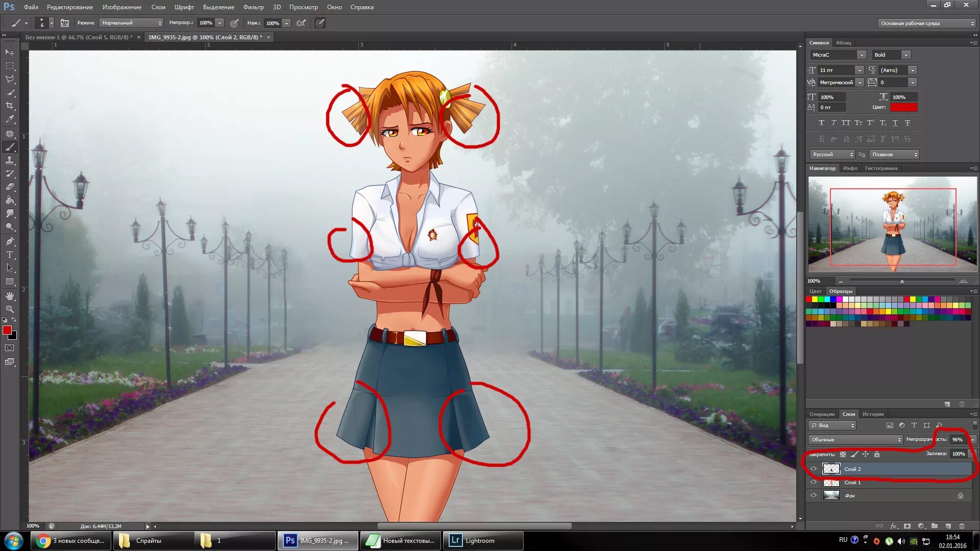Select the Move tool
The width and height of the screenshot is (980, 551).
(10, 52)
